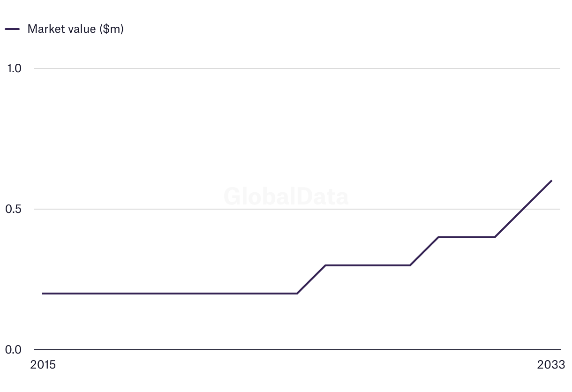Image resolution: width=572 pixels, height=392 pixels.
Task: Click the line's starting point at 2015
Action: coord(43,294)
